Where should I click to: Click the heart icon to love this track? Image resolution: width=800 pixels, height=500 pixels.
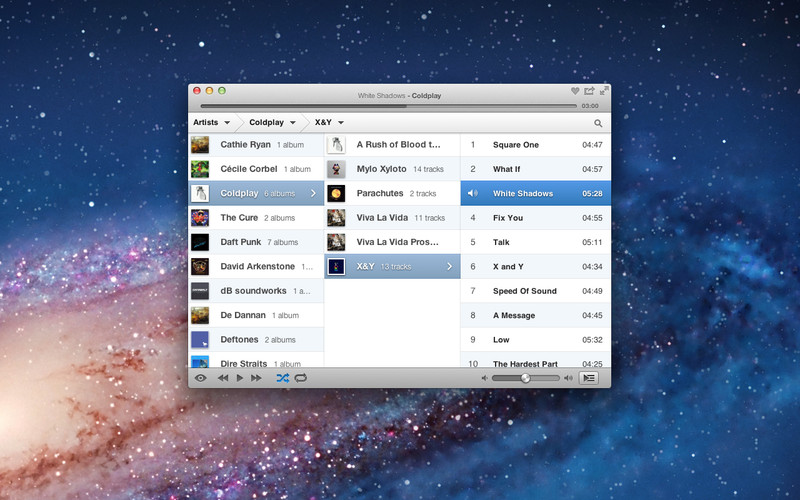(575, 91)
